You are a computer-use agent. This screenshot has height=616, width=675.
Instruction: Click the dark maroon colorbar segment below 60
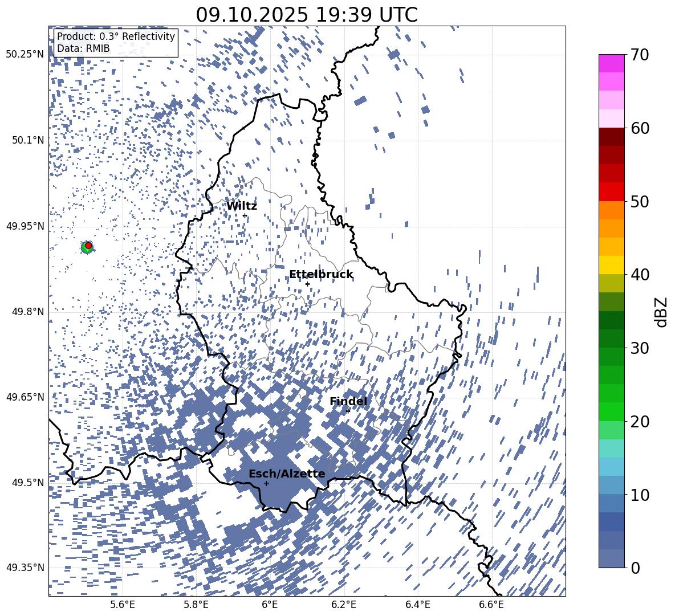[x=611, y=137]
